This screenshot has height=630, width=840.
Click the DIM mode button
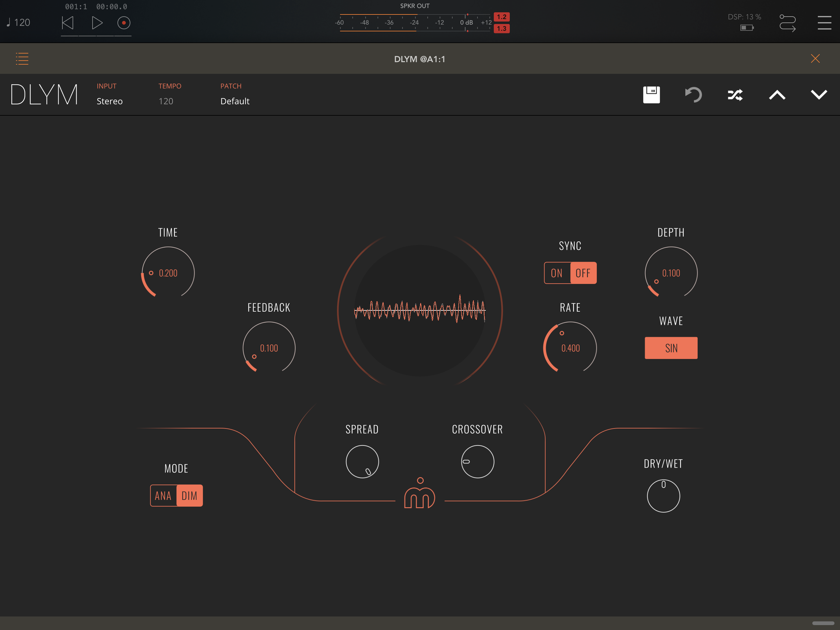189,496
